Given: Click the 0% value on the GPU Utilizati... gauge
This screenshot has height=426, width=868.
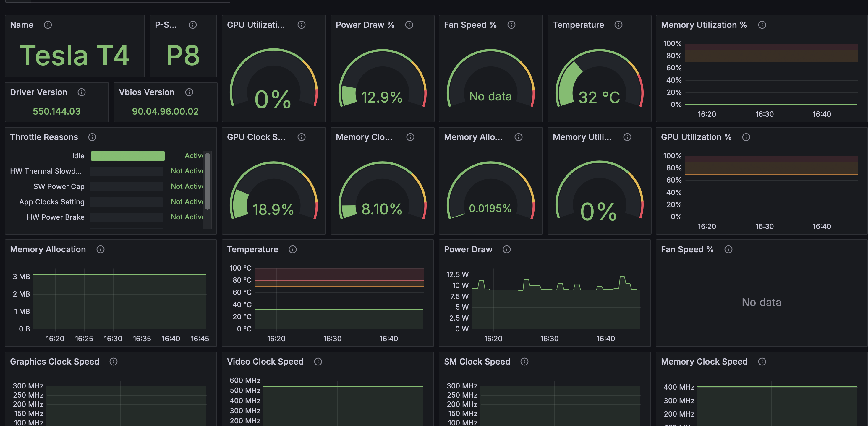Looking at the screenshot, I should 273,99.
